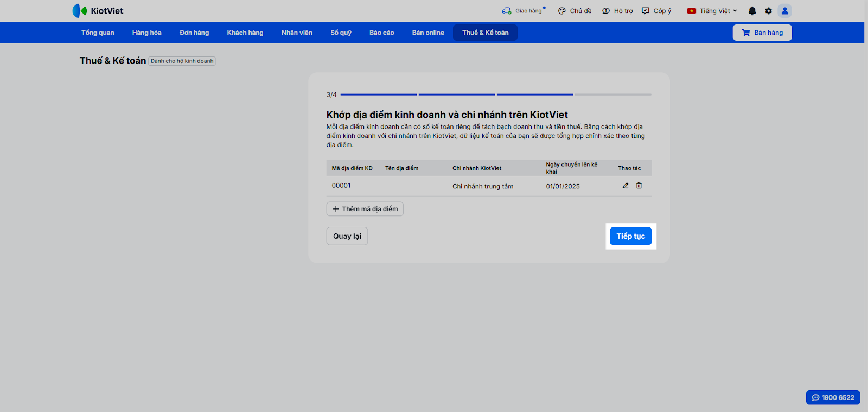Image resolution: width=868 pixels, height=412 pixels.
Task: Click the Vietnam flag icon
Action: click(x=692, y=11)
